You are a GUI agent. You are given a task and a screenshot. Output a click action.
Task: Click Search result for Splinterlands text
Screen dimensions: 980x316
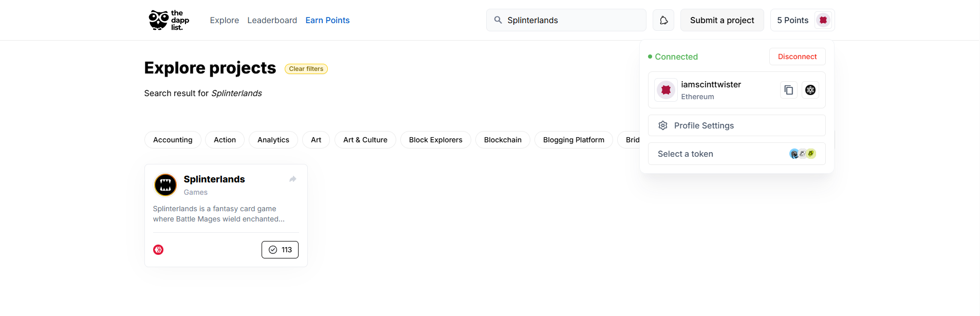203,93
